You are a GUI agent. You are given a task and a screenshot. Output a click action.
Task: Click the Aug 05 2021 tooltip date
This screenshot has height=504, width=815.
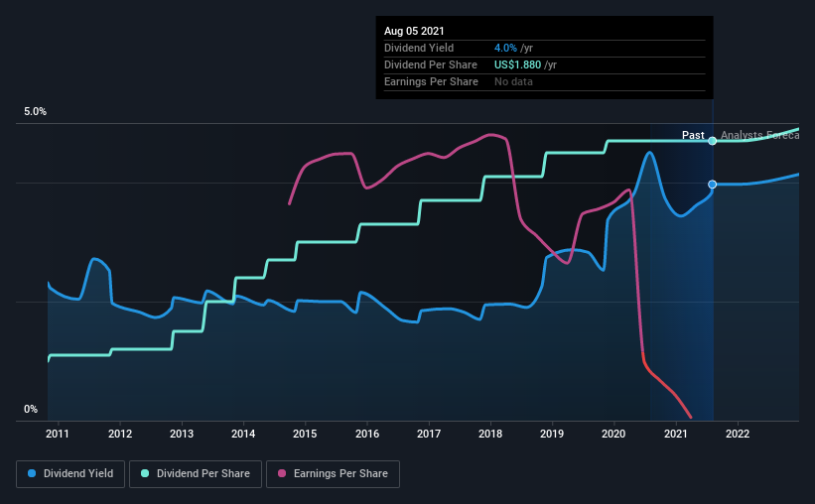tap(414, 31)
